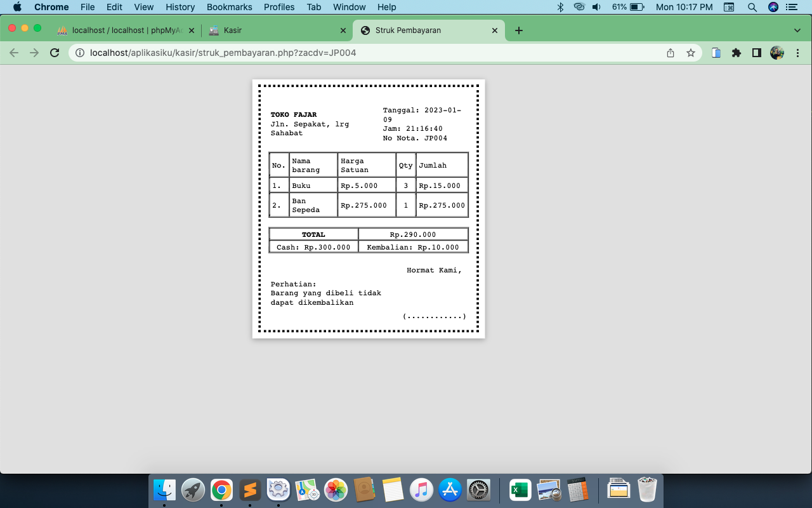812x508 pixels.
Task: Bookmark this page with star icon
Action: tap(691, 53)
